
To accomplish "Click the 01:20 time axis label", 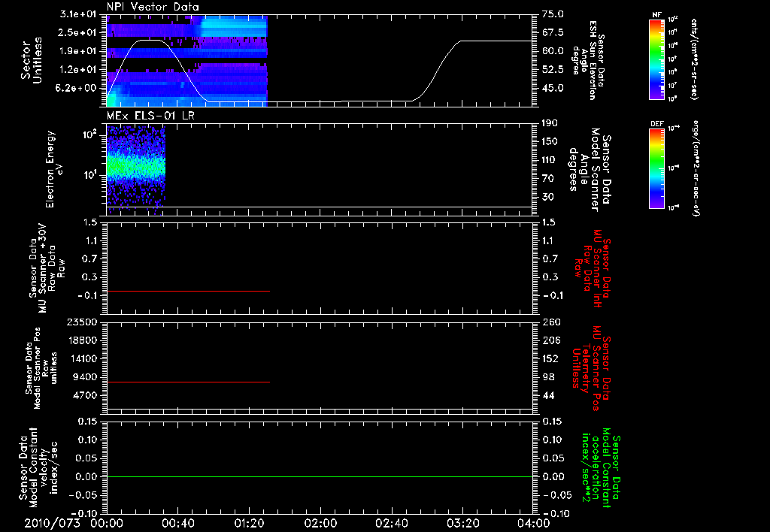I will pos(250,523).
